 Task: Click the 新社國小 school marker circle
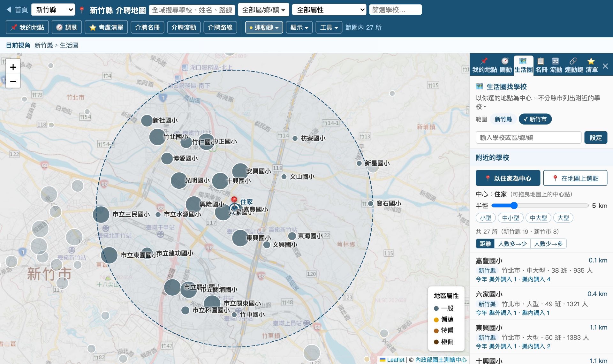[147, 121]
